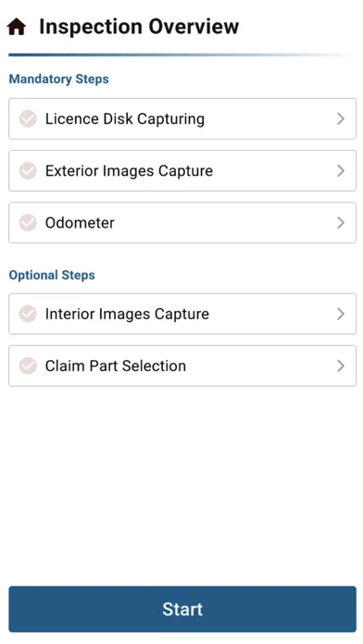Image resolution: width=363 pixels, height=644 pixels.
Task: Expand Licence Disk Capturing chevron arrow
Action: point(341,118)
